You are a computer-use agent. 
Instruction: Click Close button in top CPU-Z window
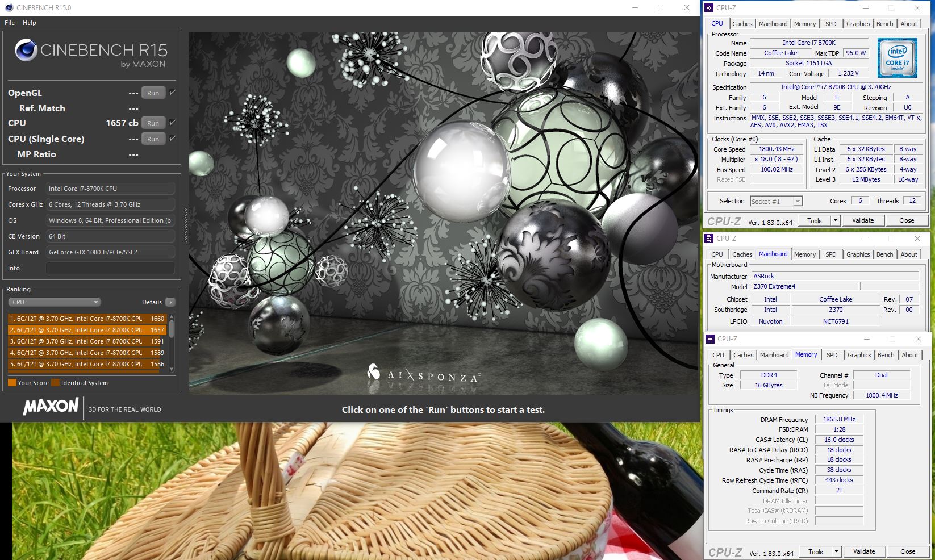(907, 220)
